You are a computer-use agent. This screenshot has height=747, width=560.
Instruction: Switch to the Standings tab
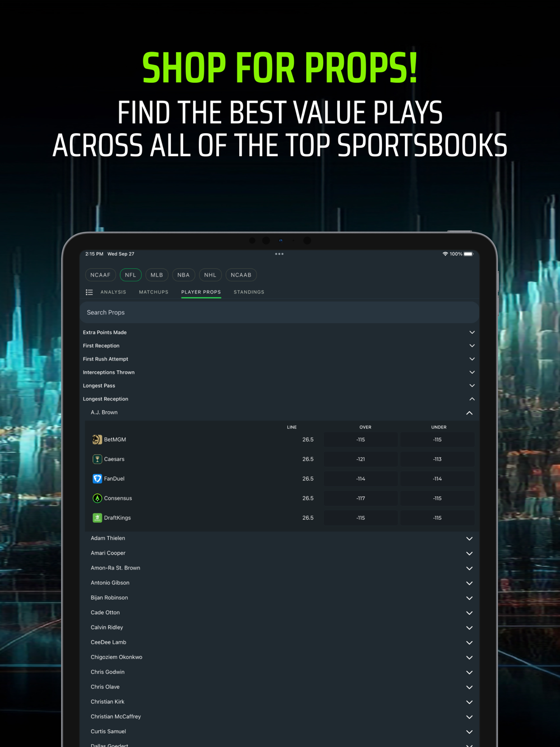click(x=249, y=292)
